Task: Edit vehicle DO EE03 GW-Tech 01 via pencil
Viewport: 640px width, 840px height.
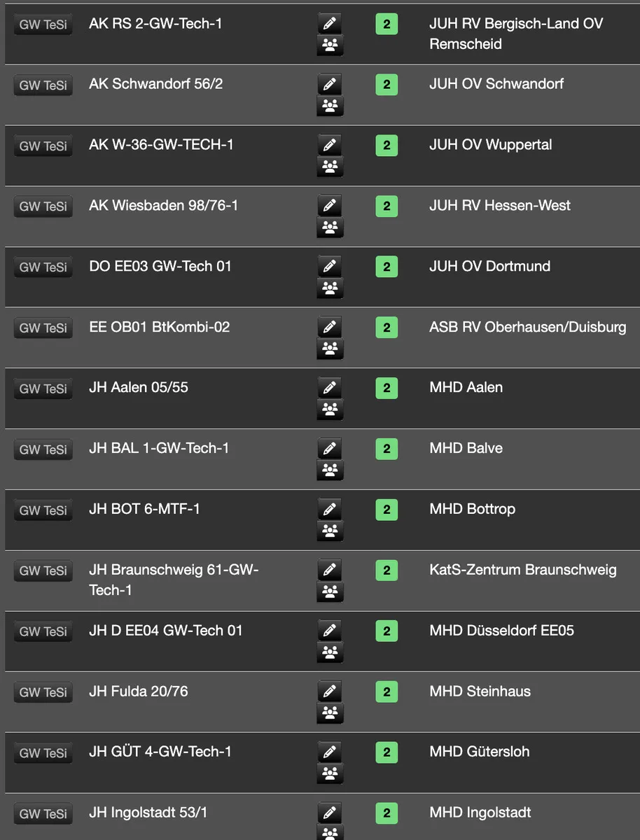Action: coord(330,267)
